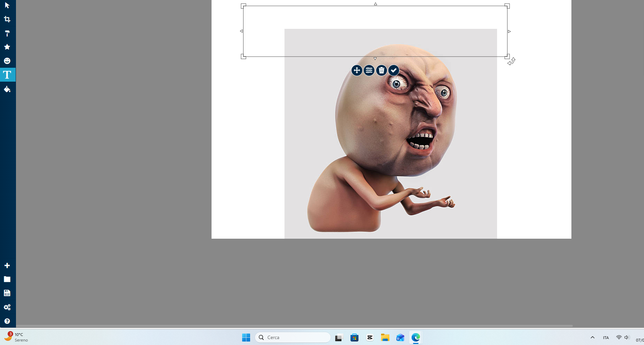The width and height of the screenshot is (644, 345).
Task: Activate the Crop tool
Action: click(7, 19)
